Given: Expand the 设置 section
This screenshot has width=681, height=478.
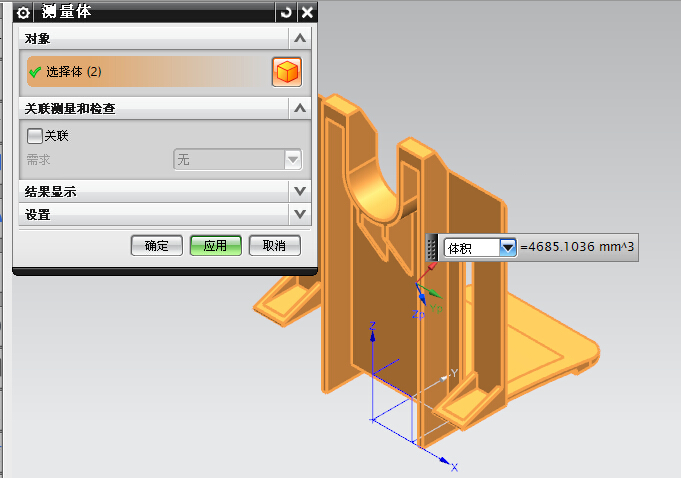Looking at the screenshot, I should (x=299, y=214).
